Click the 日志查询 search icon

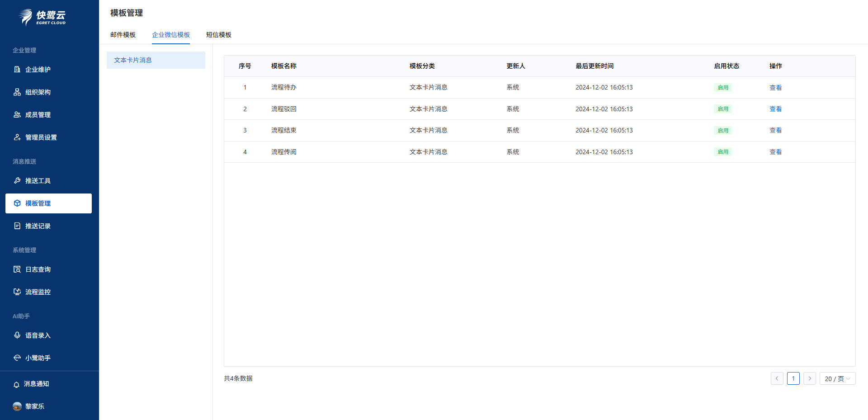17,269
